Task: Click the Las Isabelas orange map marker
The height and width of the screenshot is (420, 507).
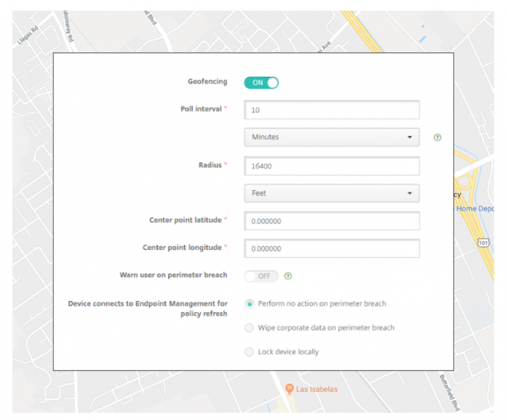Action: (289, 389)
